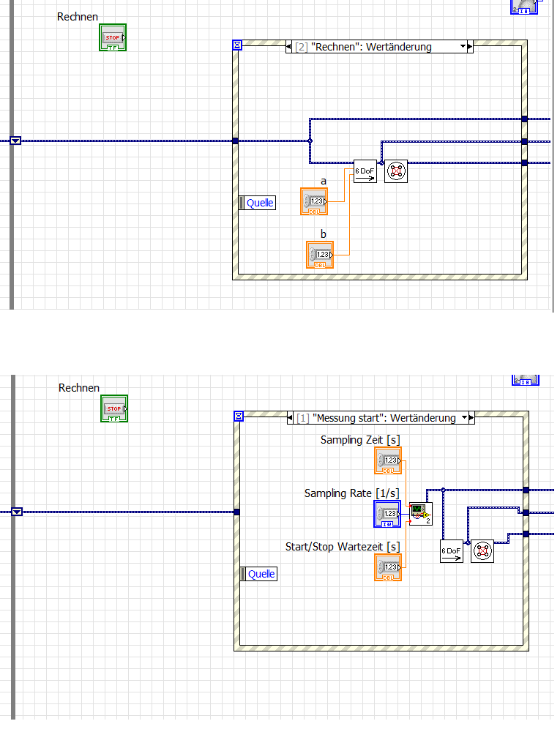Go to previous event case before Messung start

(x=291, y=418)
